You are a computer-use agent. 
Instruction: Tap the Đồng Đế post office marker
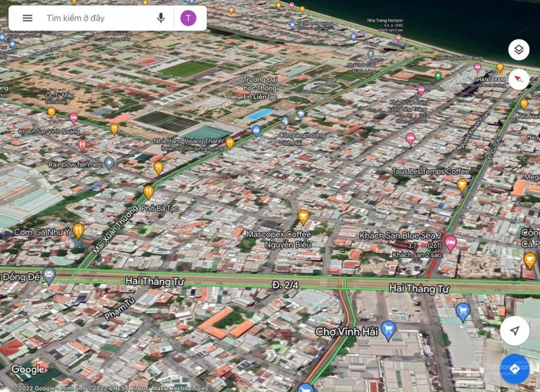tap(49, 274)
